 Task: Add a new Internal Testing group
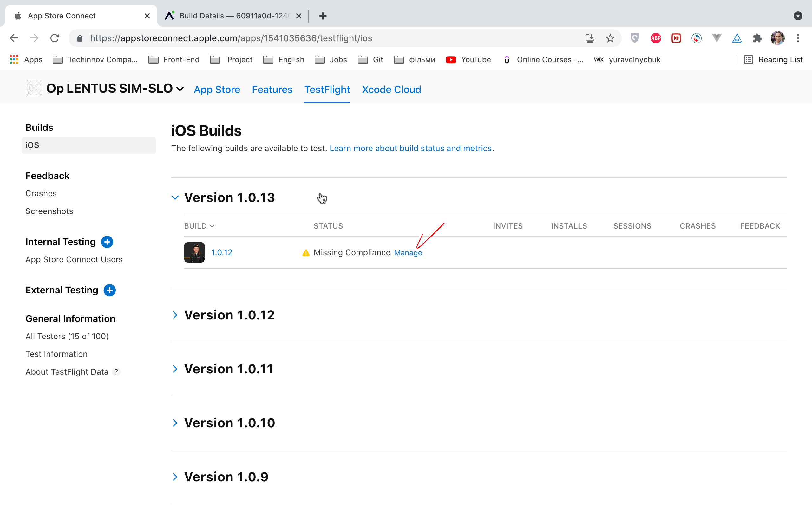(107, 242)
